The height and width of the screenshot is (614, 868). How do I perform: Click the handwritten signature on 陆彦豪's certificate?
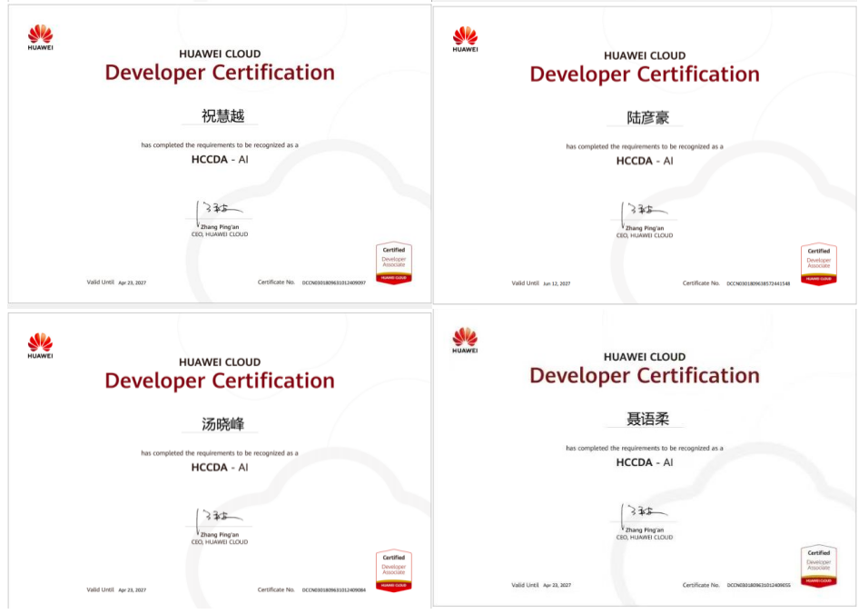[645, 213]
